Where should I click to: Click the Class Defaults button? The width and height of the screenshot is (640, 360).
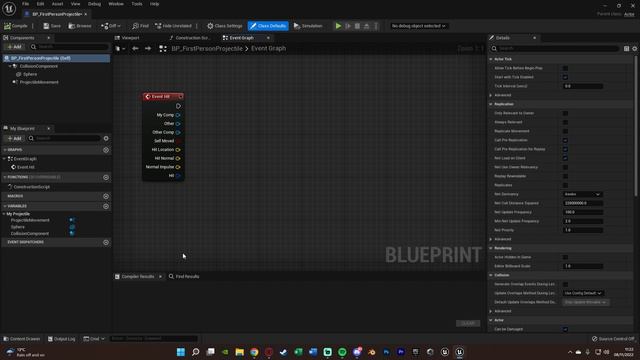click(x=268, y=26)
